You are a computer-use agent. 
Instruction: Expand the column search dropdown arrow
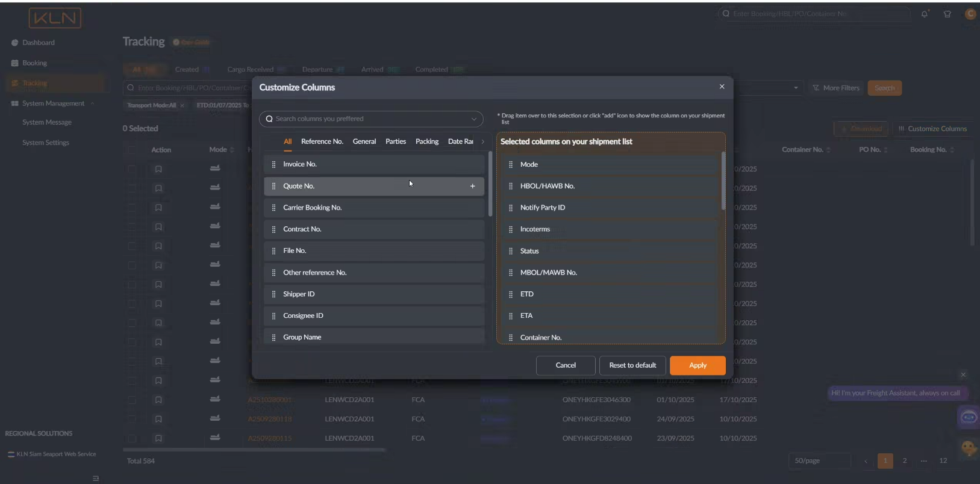click(x=473, y=119)
